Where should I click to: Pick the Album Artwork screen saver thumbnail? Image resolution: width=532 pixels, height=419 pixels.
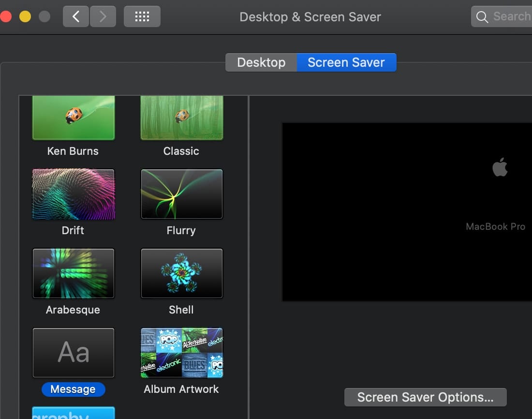[x=181, y=353]
